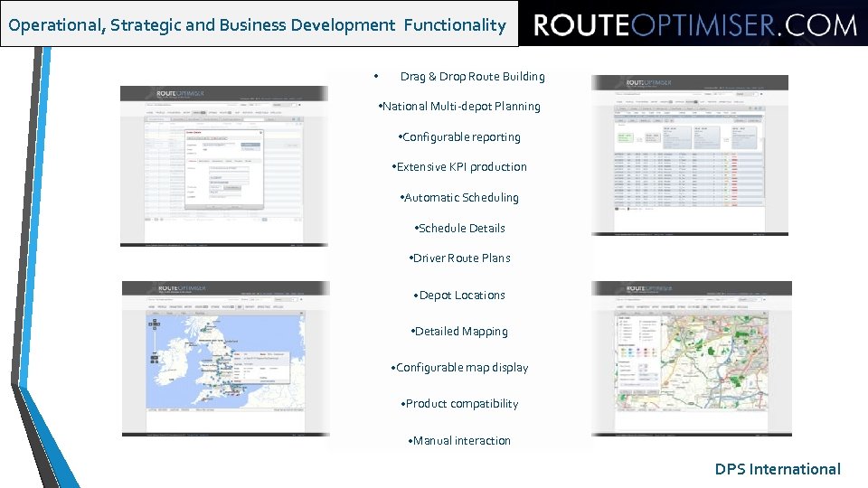This screenshot has height=488, width=868.
Task: Select the 'Driver Route Plans' bullet
Action: click(462, 258)
